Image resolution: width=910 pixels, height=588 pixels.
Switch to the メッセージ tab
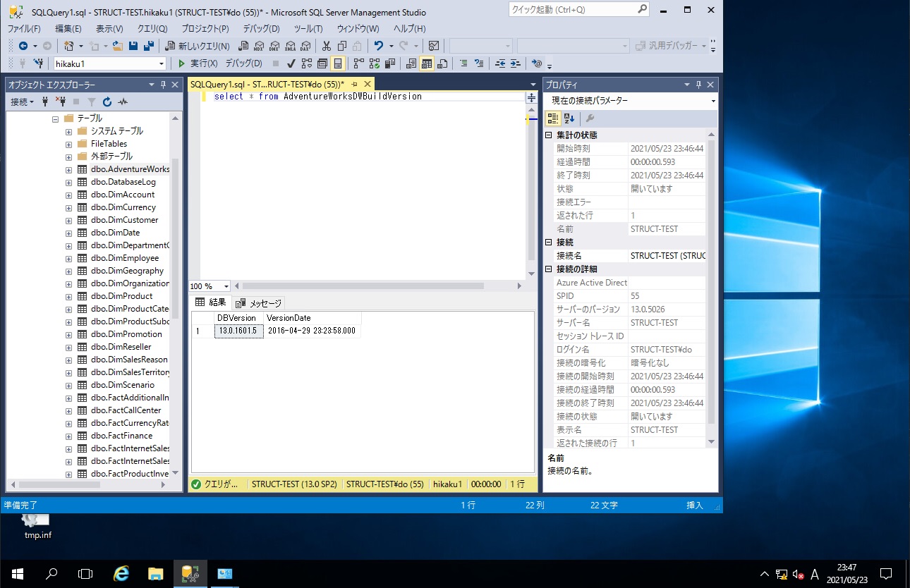click(x=257, y=303)
